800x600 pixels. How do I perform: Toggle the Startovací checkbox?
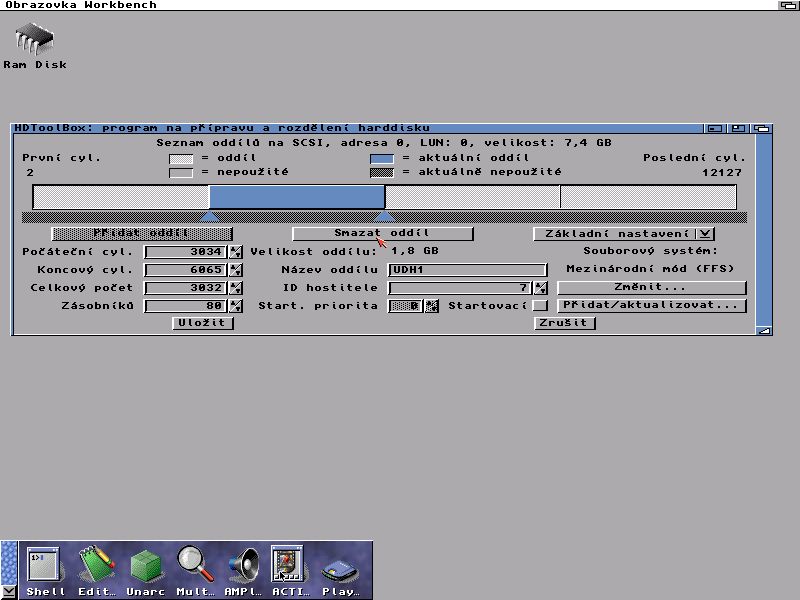tap(540, 305)
